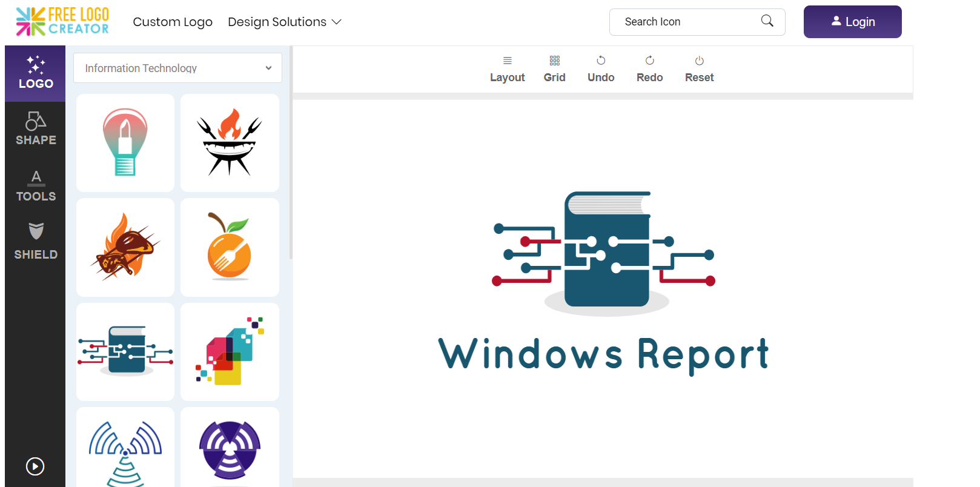Pick the book circuit logo template
980x487 pixels.
125,352
